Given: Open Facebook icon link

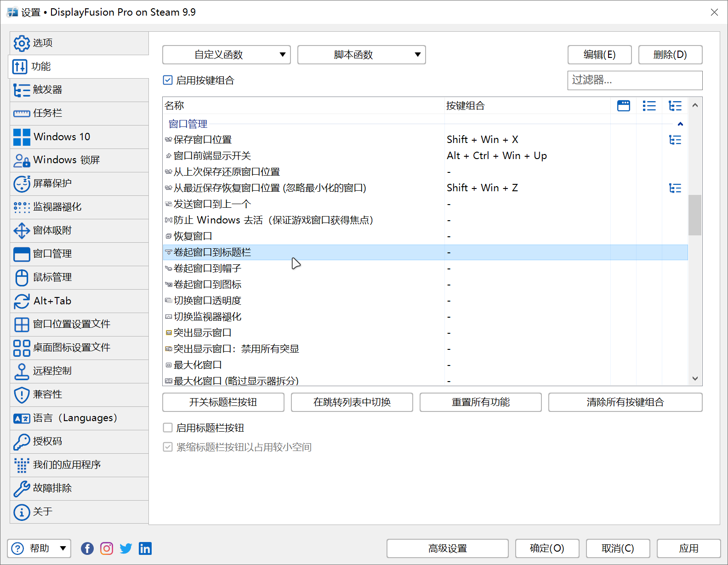Looking at the screenshot, I should pyautogui.click(x=87, y=548).
